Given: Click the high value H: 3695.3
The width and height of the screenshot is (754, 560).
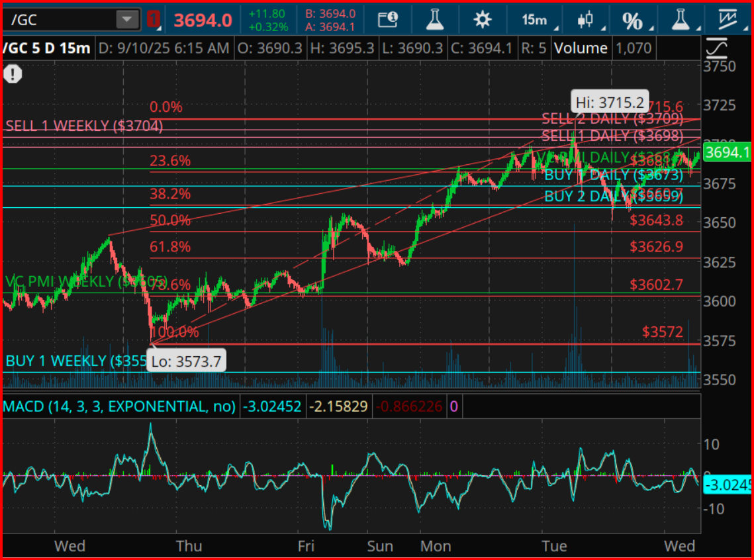Looking at the screenshot, I should (x=342, y=48).
